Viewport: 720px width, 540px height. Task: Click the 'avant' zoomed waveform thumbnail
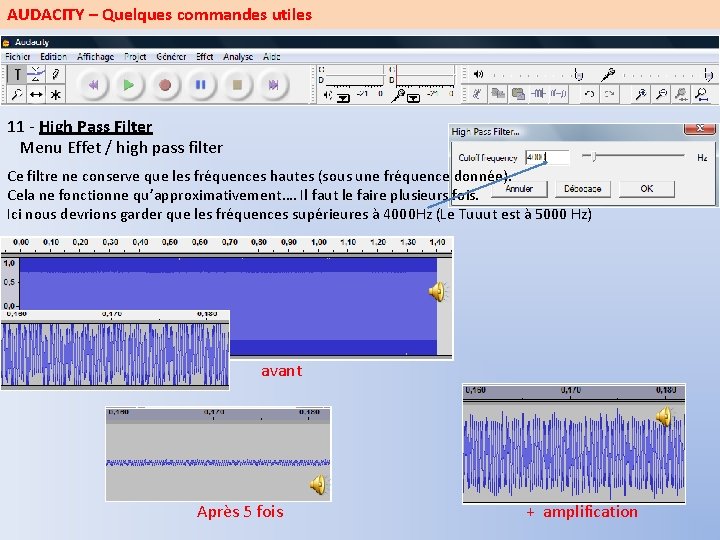(x=115, y=350)
